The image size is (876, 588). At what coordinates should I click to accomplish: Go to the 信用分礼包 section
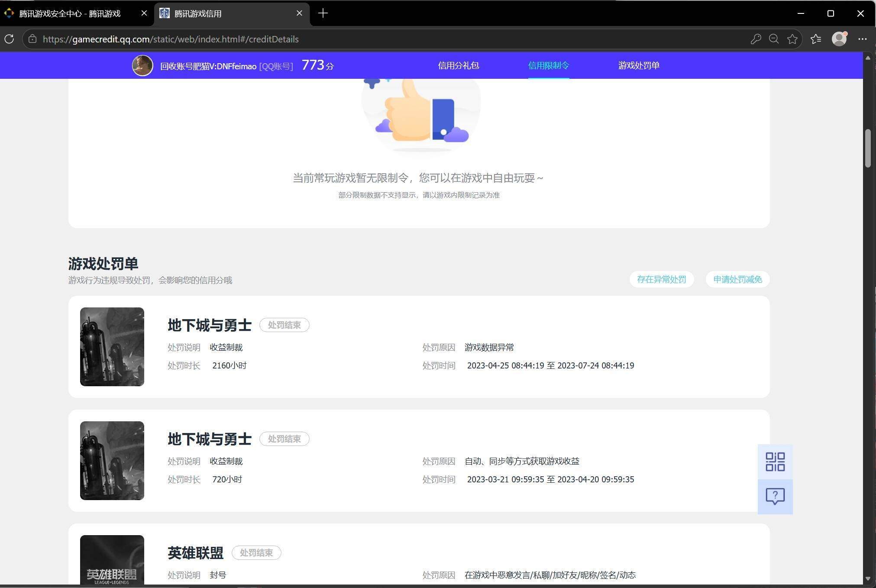(x=458, y=65)
